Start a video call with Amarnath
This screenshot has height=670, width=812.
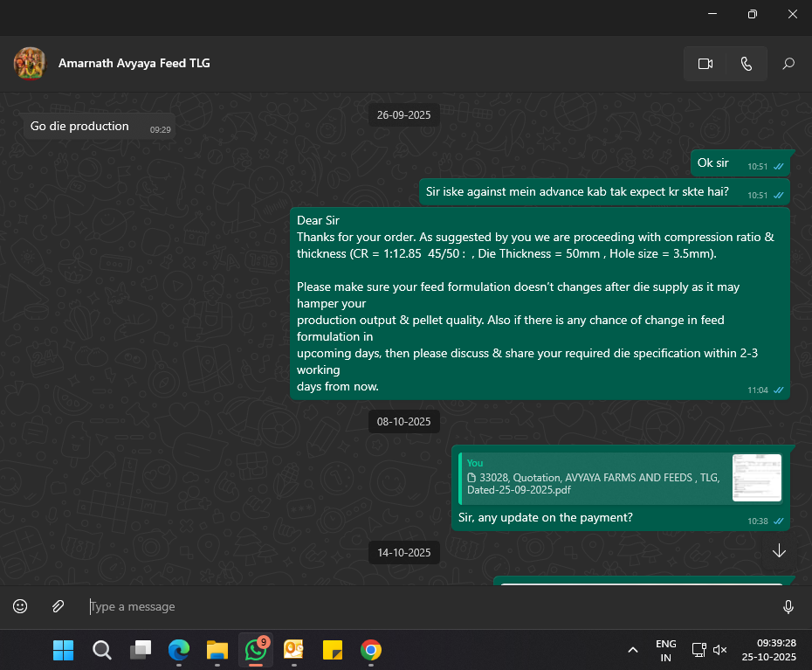pos(705,64)
